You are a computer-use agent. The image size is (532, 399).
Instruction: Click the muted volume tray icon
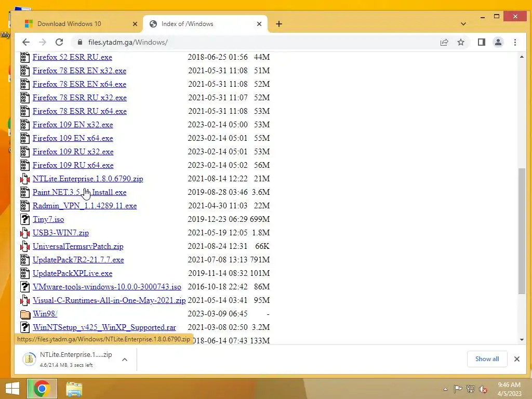[x=483, y=389]
